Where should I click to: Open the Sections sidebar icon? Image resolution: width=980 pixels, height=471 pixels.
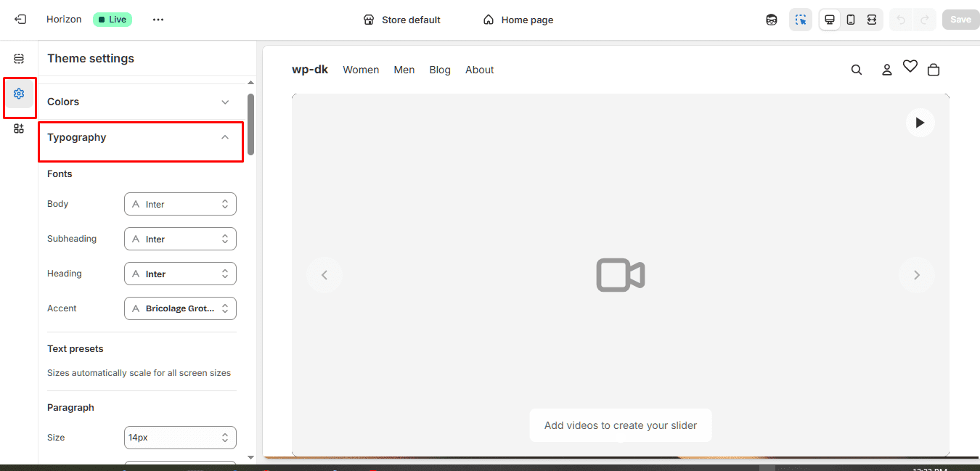pyautogui.click(x=19, y=59)
